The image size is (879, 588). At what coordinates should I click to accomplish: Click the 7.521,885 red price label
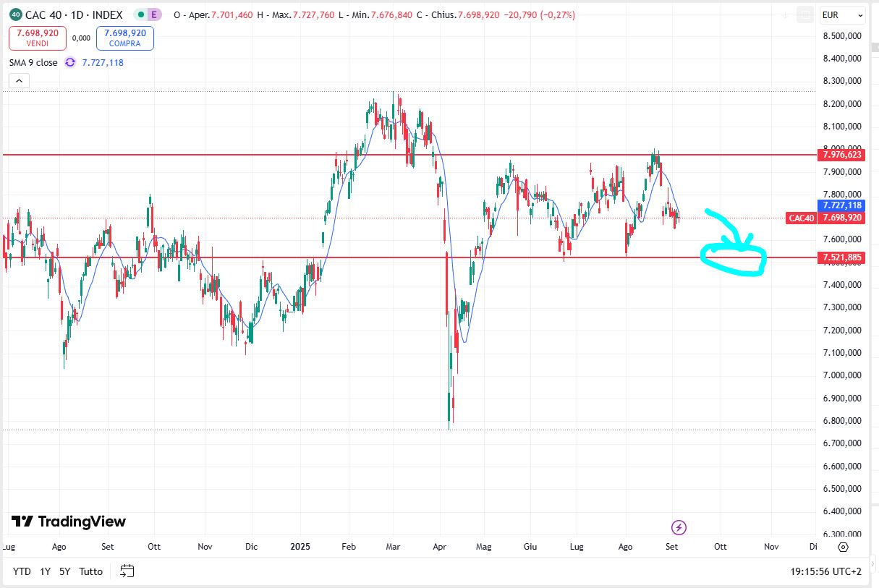click(842, 257)
